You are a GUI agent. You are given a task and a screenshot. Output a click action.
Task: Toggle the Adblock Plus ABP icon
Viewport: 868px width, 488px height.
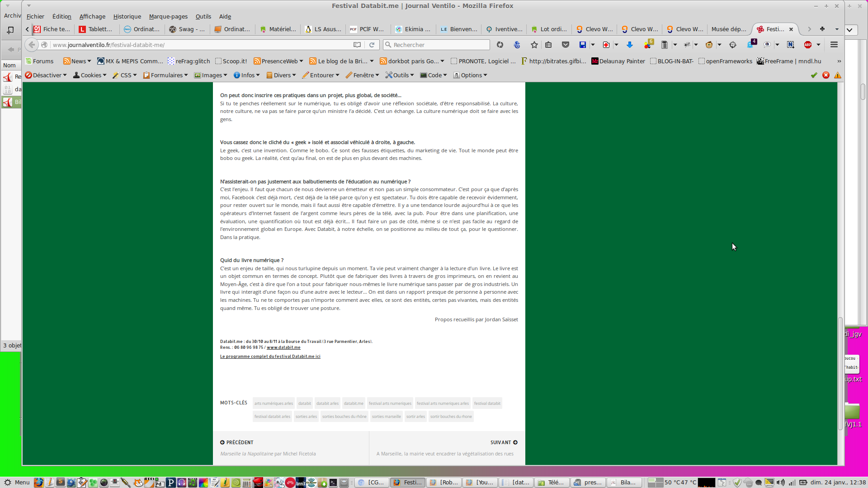pos(808,45)
